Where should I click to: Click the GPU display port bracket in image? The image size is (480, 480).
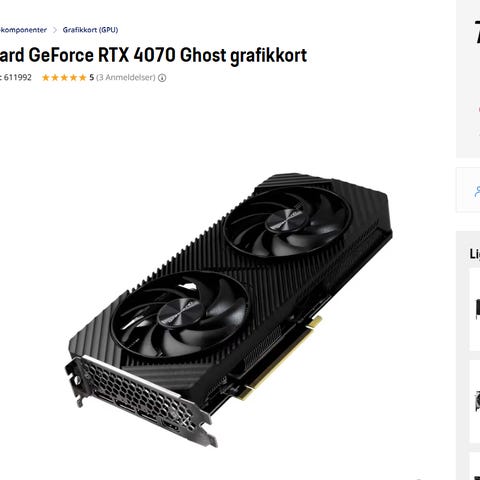click(x=140, y=400)
